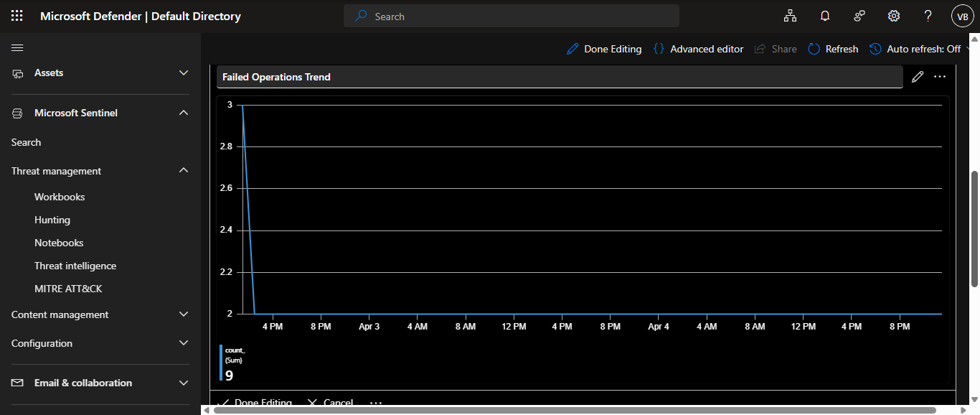Open the notifications bell

click(825, 16)
